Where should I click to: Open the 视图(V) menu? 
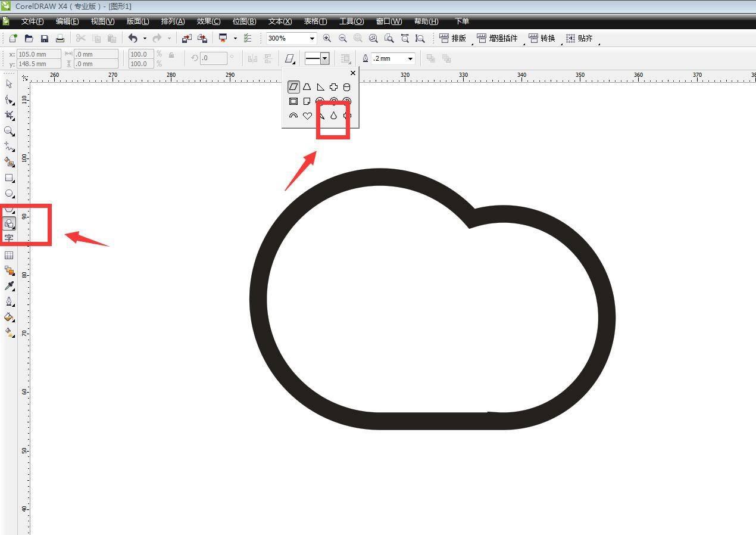102,21
